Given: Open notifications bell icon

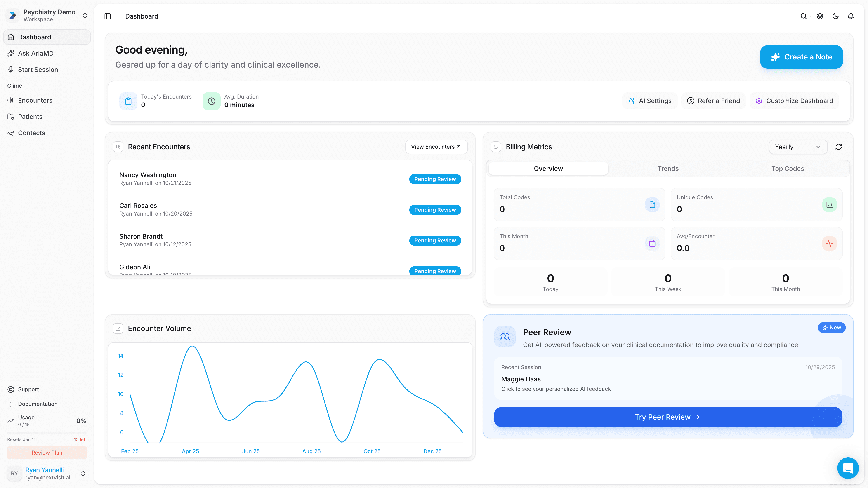Looking at the screenshot, I should [850, 16].
